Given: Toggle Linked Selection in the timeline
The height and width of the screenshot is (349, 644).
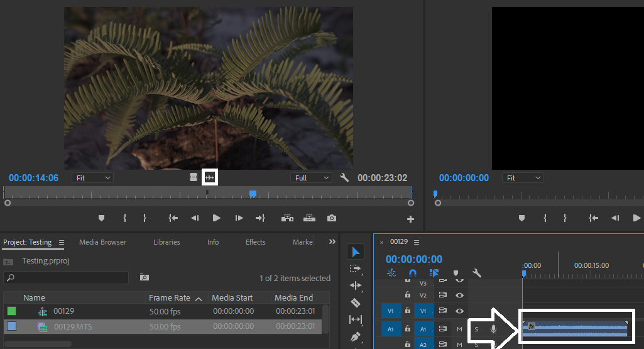Looking at the screenshot, I should pos(434,273).
